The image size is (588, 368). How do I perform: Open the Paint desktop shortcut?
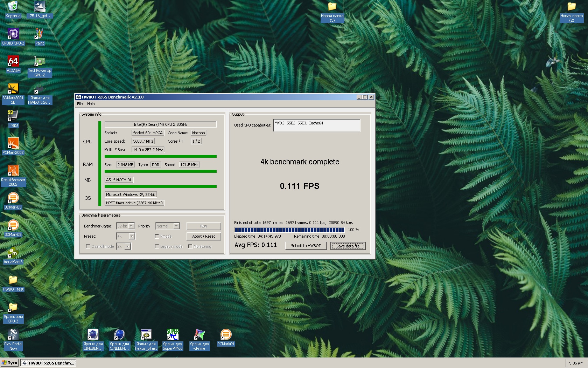click(40, 37)
